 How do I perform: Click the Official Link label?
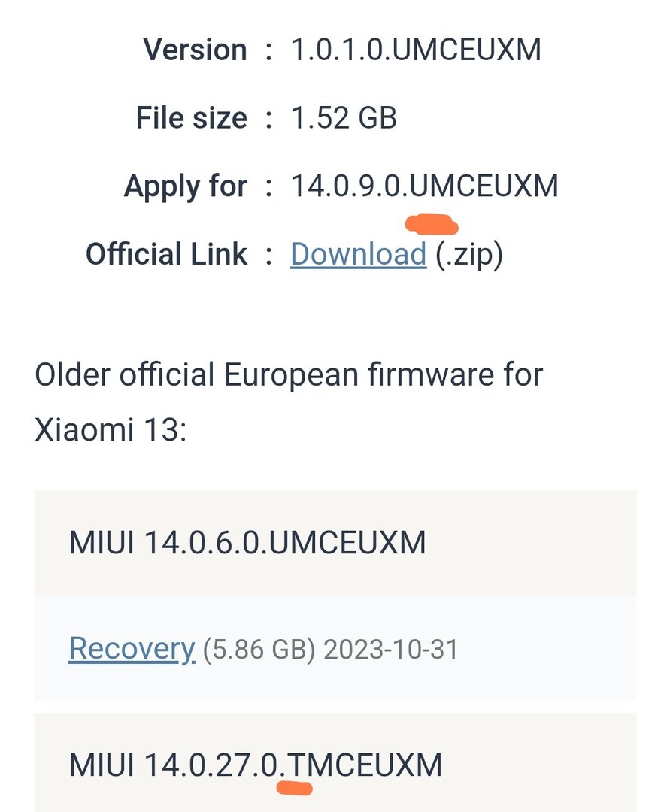coord(166,254)
